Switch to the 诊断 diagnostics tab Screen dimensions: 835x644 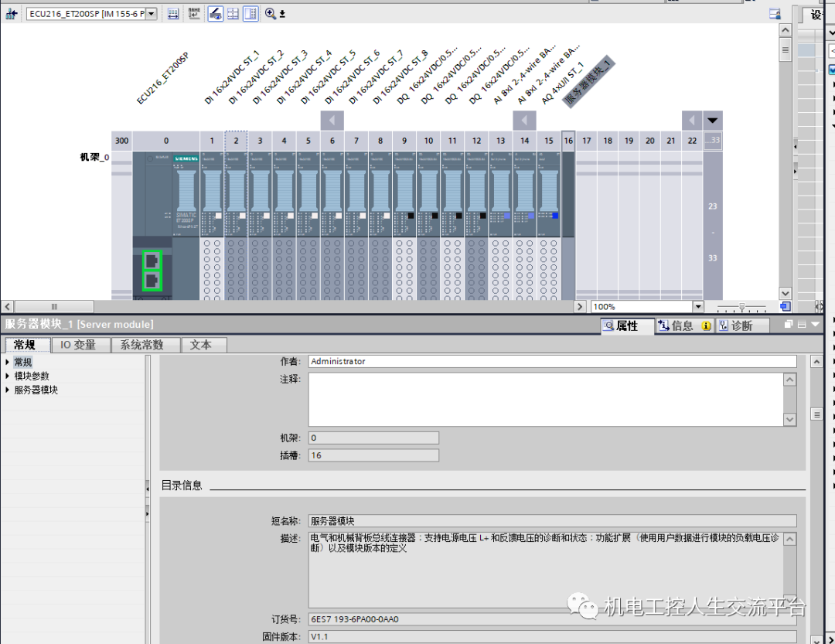(741, 326)
